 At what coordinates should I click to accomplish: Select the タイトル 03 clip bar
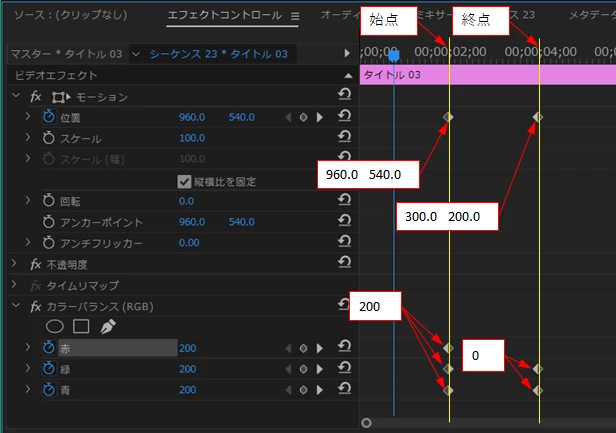[488, 75]
